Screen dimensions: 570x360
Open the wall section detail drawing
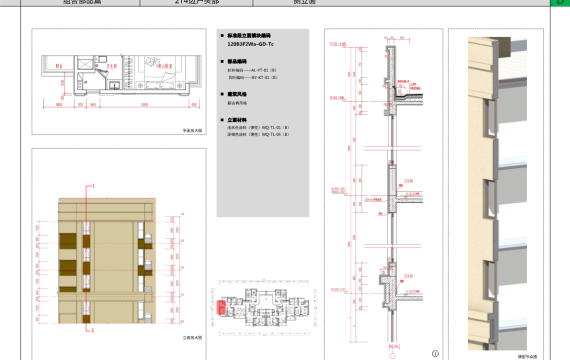[x=384, y=193]
